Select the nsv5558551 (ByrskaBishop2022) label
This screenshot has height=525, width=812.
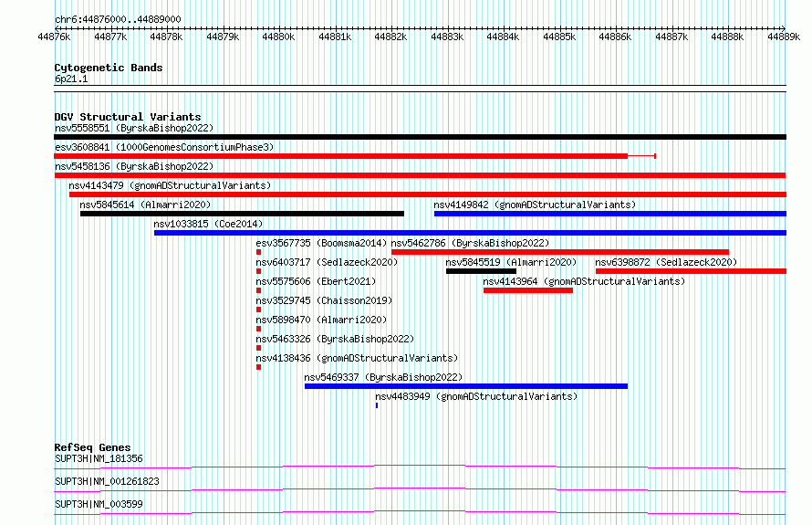click(134, 128)
